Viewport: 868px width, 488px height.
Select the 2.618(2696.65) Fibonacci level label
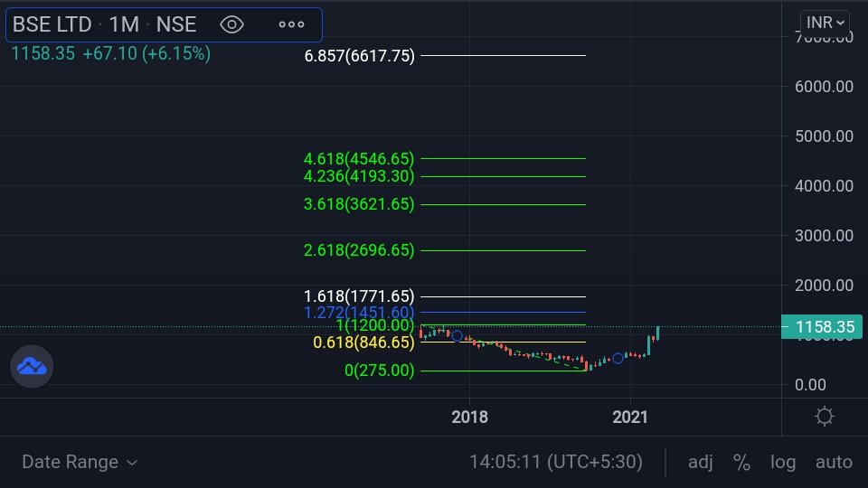[359, 250]
